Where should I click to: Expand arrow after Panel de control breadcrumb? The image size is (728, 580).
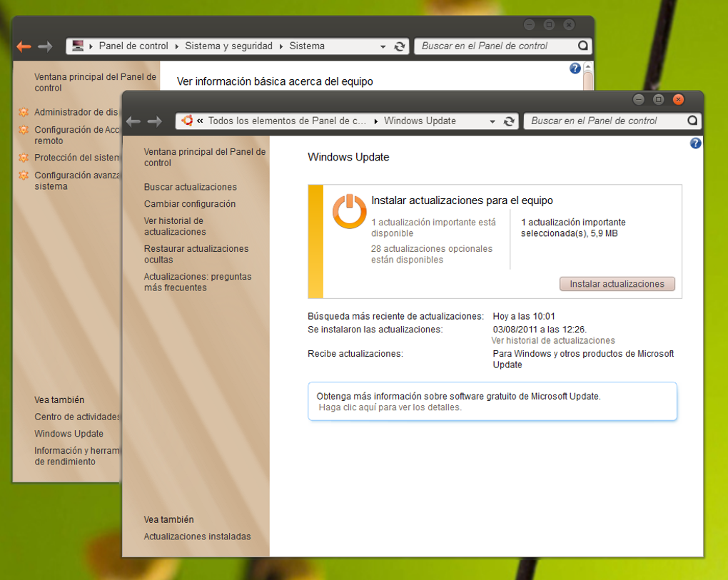177,46
